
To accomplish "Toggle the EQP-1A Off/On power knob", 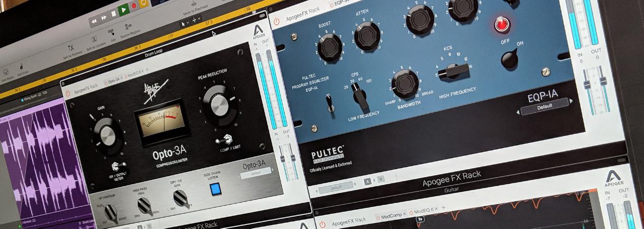I will tap(511, 60).
